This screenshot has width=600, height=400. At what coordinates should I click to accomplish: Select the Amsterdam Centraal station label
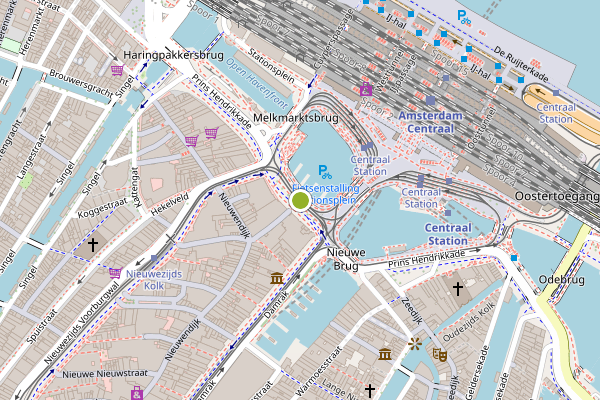[430, 122]
